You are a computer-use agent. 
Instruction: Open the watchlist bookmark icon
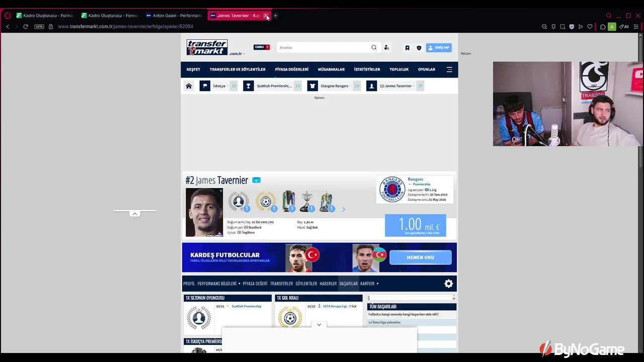407,48
